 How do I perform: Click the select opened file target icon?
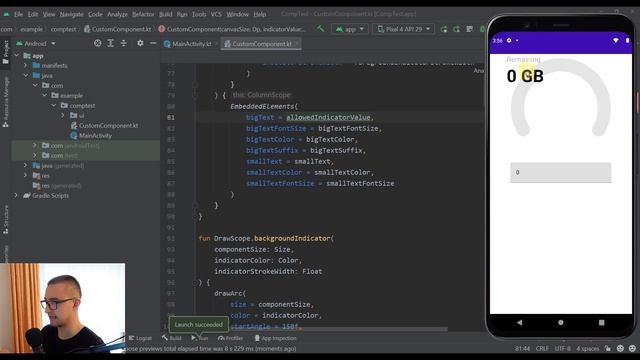pos(98,43)
